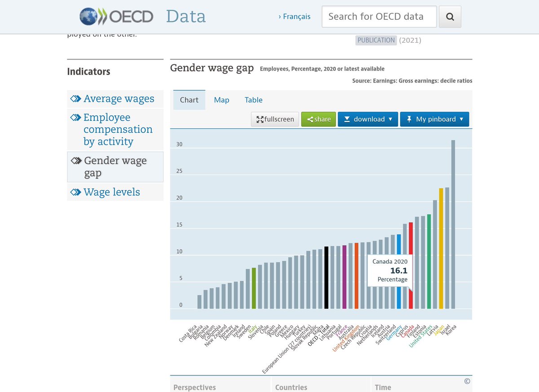539x392 pixels.
Task: Click the United Kingdom axis label
Action: 346,338
